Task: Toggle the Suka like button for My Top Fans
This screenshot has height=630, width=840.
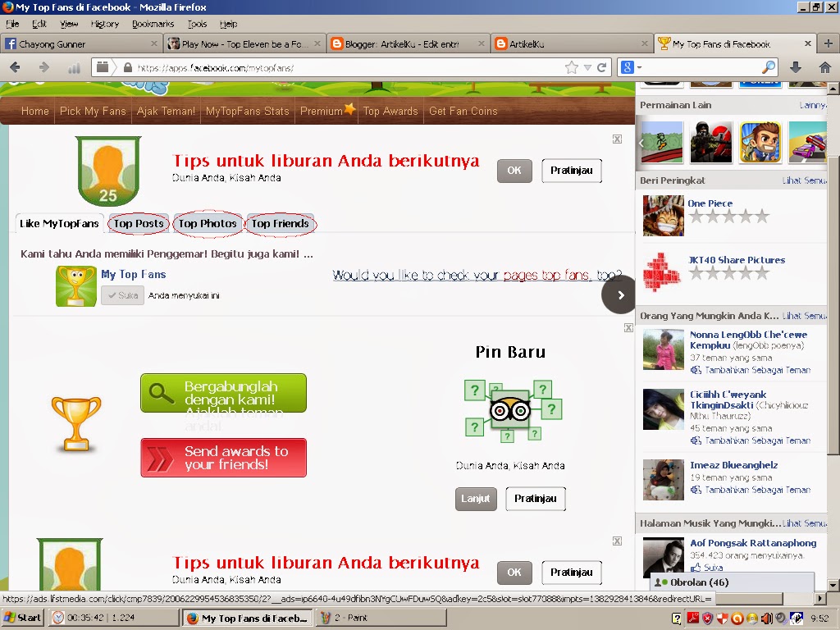Action: coord(123,295)
